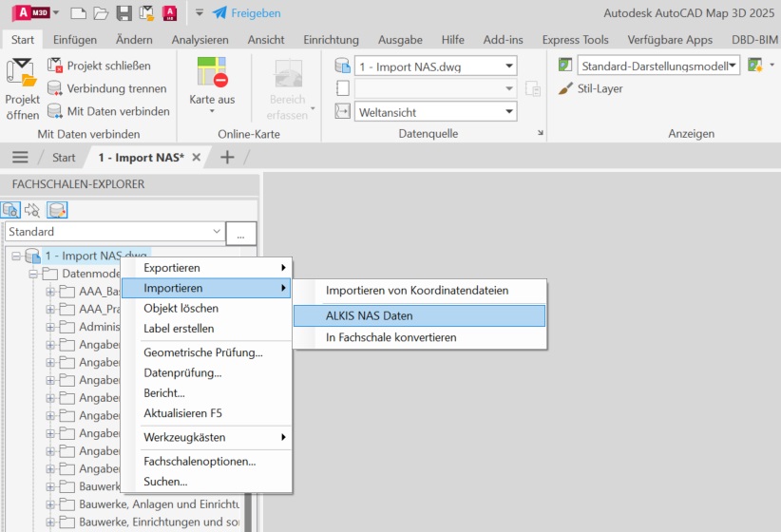Expand the Standard combo box in explorer
Viewport: 781px width, 532px height.
[x=216, y=232]
